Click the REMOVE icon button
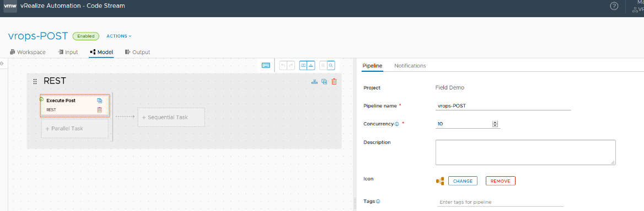The image size is (644, 211). 500,181
